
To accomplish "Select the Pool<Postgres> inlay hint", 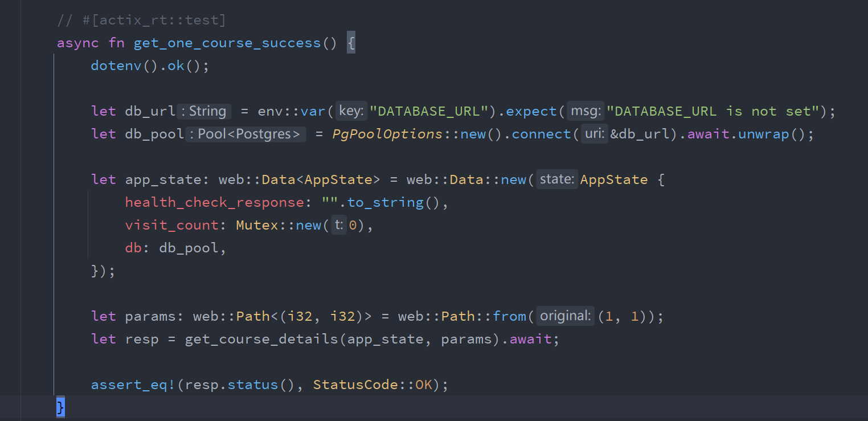I will point(246,134).
